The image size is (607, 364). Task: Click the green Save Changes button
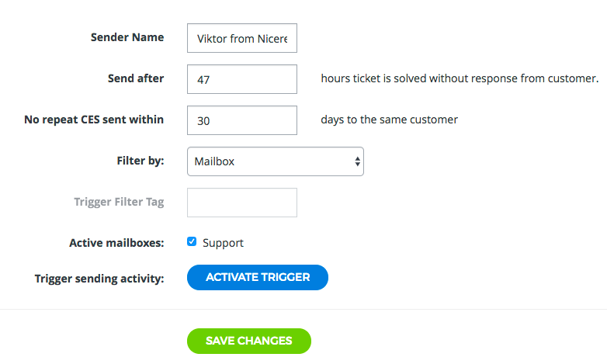(x=248, y=341)
